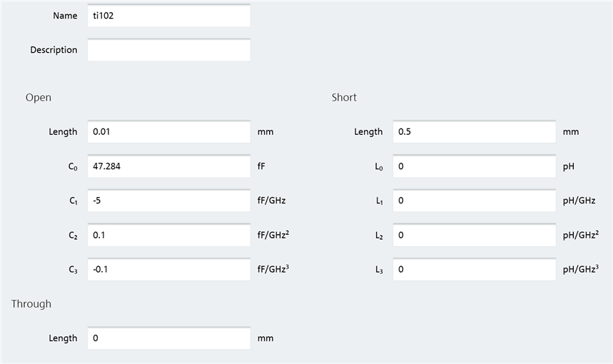The height and width of the screenshot is (364, 613).
Task: Click the Name label text
Action: point(65,16)
